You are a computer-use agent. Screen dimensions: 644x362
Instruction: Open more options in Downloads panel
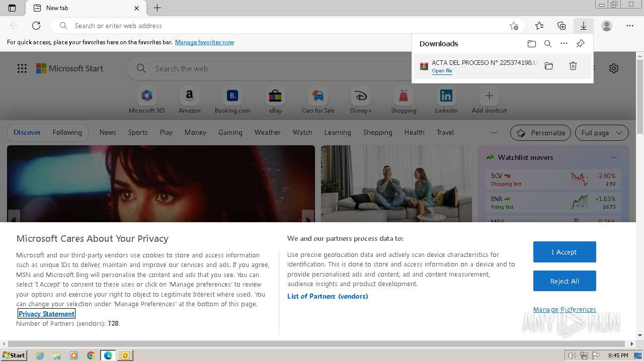[564, 44]
